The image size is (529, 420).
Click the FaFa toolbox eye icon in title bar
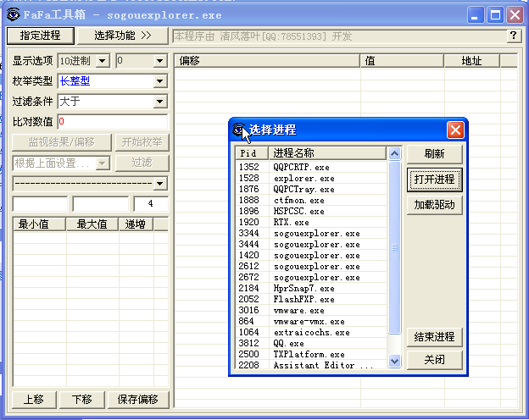tap(14, 14)
